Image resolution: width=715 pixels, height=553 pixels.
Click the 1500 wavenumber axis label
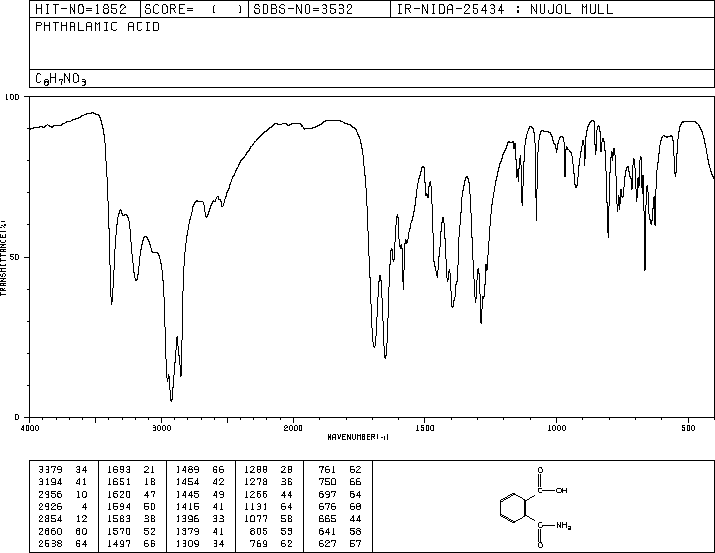pyautogui.click(x=425, y=428)
